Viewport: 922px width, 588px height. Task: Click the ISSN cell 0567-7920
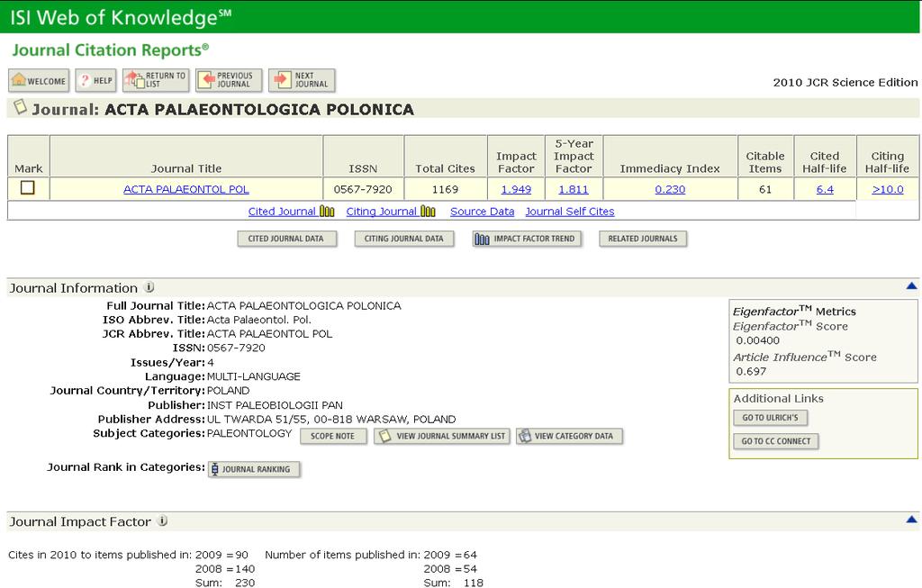(x=363, y=189)
